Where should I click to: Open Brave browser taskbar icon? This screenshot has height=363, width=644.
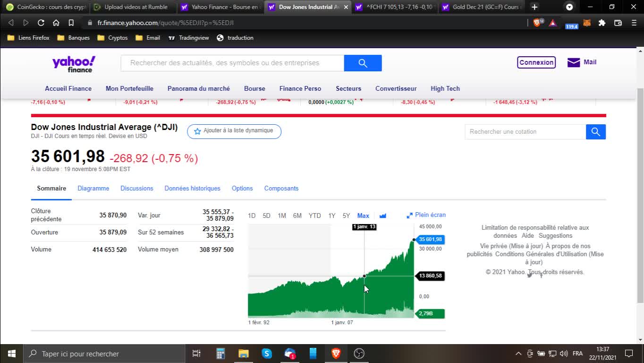click(336, 354)
